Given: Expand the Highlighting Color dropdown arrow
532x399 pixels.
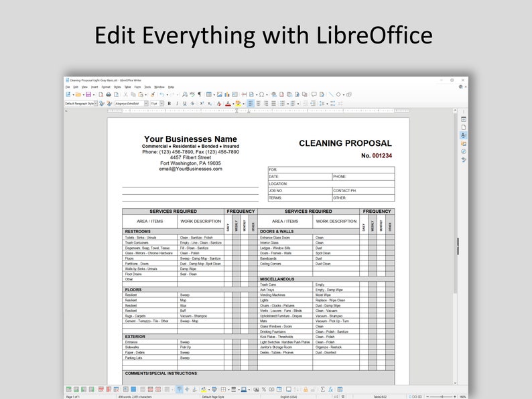Looking at the screenshot, I should point(244,104).
